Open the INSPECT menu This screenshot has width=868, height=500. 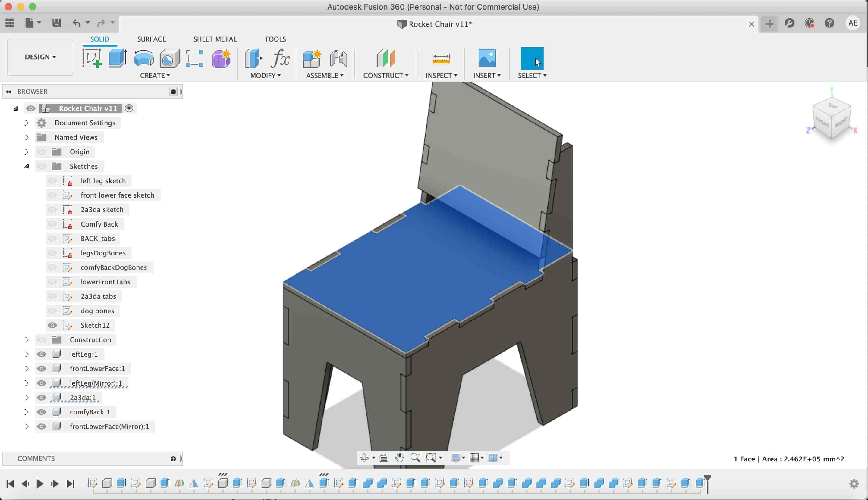pyautogui.click(x=441, y=76)
